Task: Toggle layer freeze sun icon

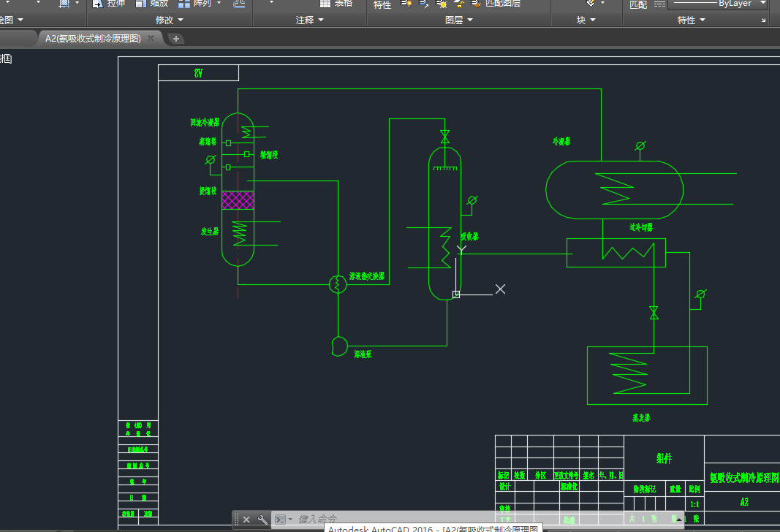Action: pos(442,4)
